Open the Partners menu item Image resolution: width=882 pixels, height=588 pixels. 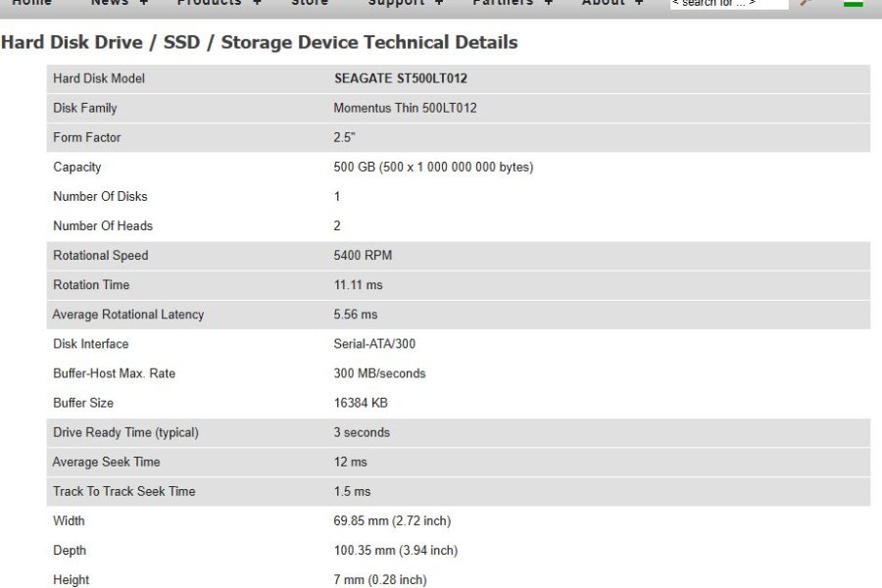tap(503, 2)
